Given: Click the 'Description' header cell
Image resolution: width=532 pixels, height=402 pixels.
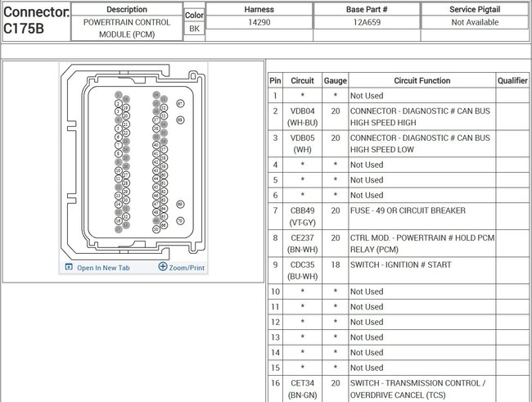Looking at the screenshot, I should [x=127, y=9].
